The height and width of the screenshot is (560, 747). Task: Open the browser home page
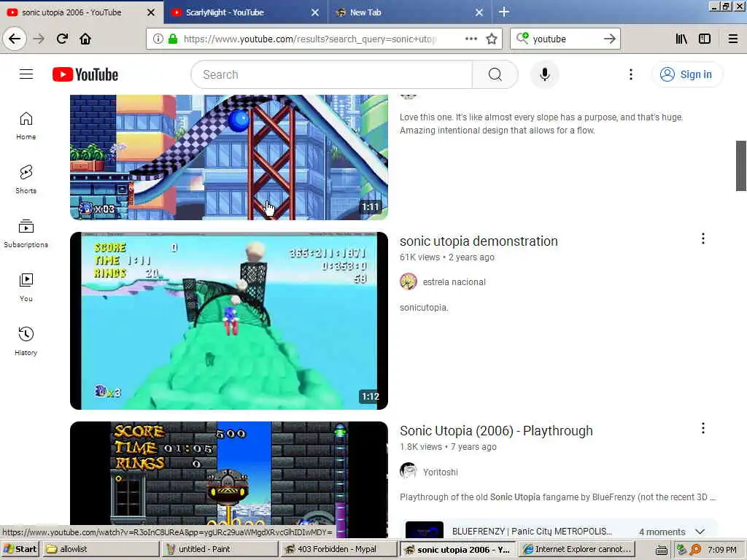coord(85,39)
